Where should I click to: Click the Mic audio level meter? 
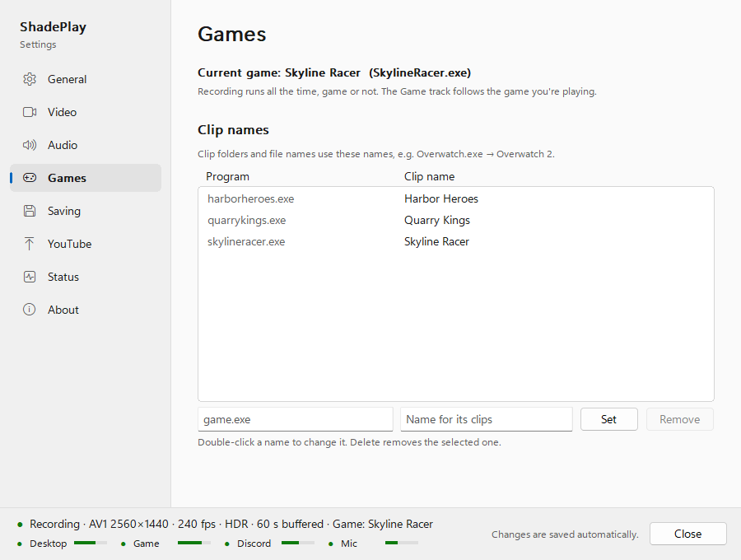point(402,543)
